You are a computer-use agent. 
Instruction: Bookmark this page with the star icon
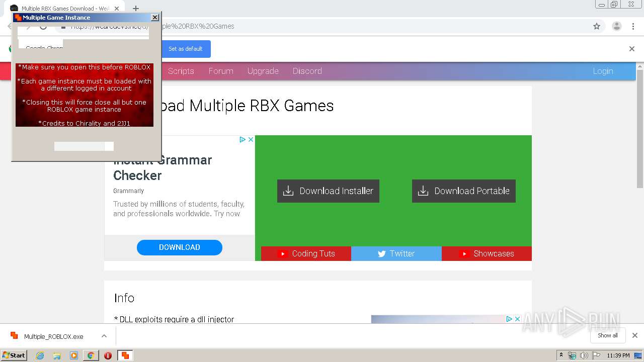(597, 26)
